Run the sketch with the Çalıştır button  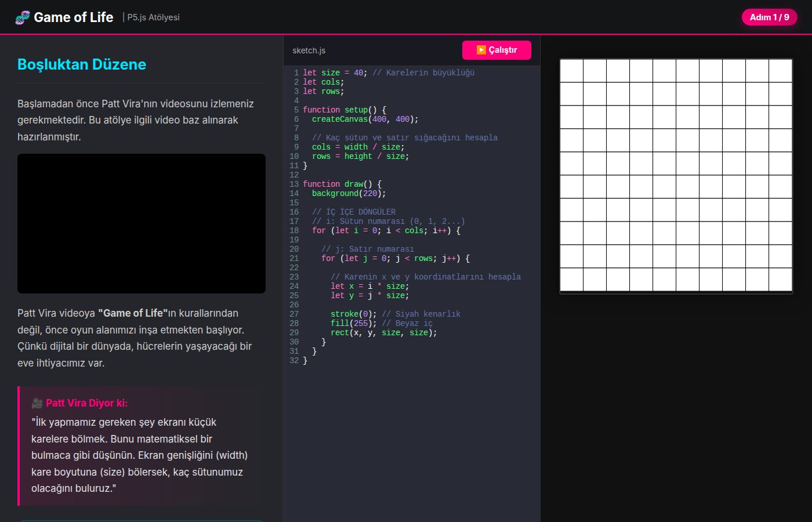pyautogui.click(x=496, y=50)
